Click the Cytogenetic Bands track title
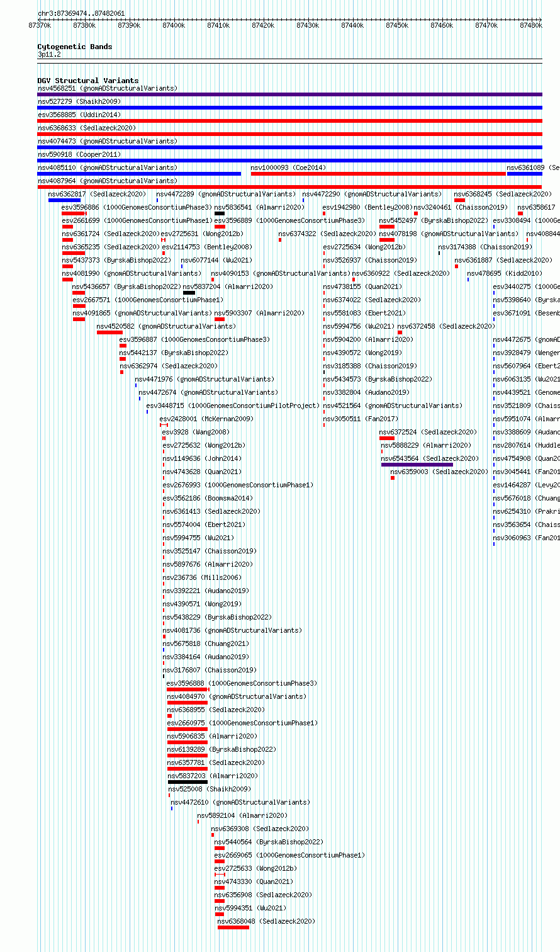560x952 pixels. pos(75,47)
